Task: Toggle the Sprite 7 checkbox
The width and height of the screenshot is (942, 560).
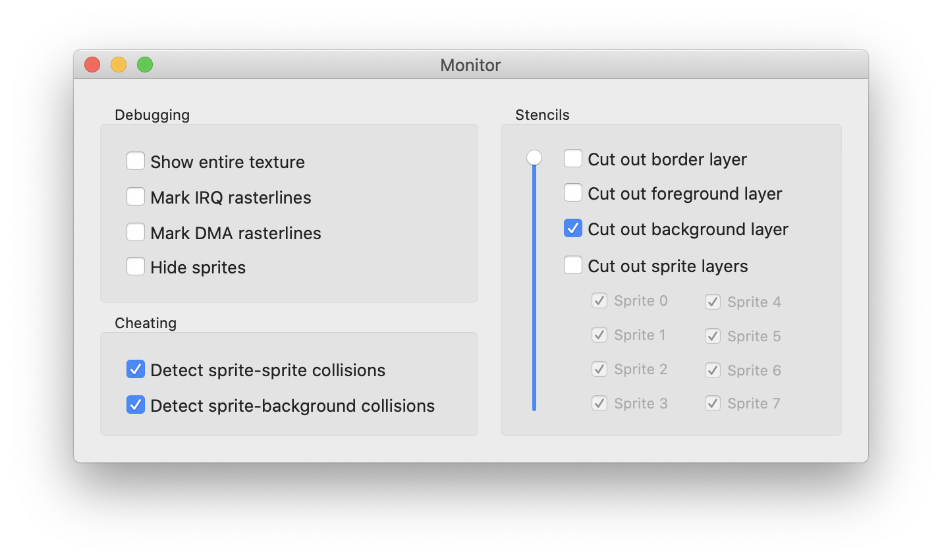Action: (713, 403)
